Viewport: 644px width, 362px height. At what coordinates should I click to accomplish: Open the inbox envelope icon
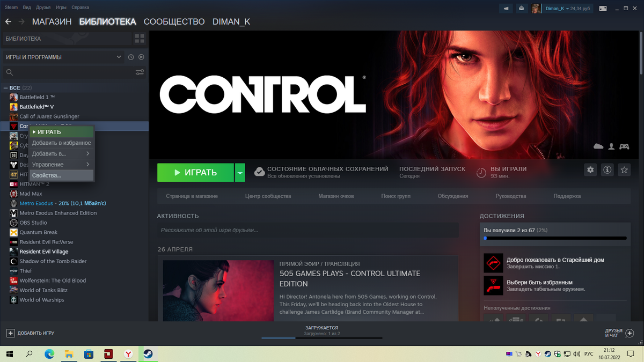coord(521,9)
